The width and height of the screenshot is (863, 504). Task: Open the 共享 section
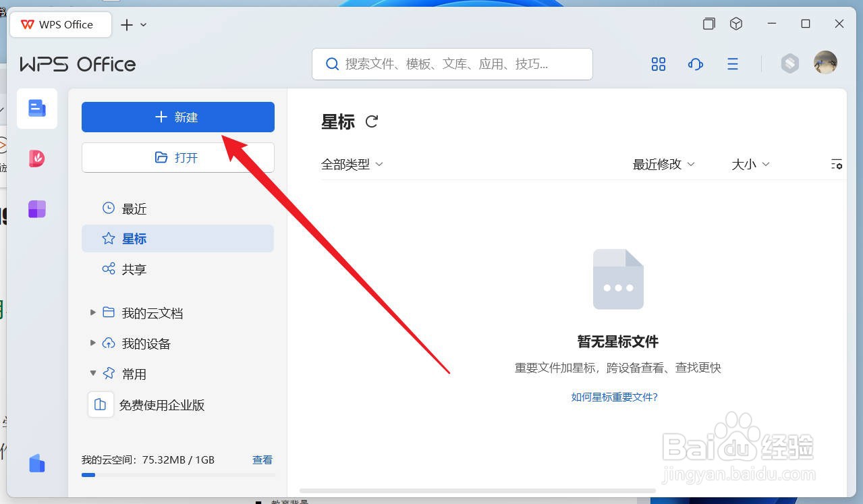pyautogui.click(x=178, y=269)
